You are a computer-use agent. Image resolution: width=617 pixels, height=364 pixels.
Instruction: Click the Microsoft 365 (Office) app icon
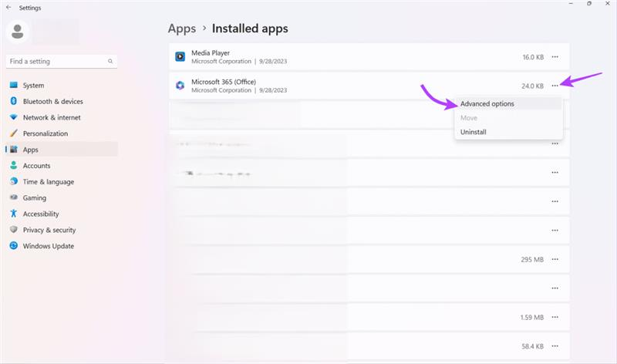pyautogui.click(x=180, y=86)
